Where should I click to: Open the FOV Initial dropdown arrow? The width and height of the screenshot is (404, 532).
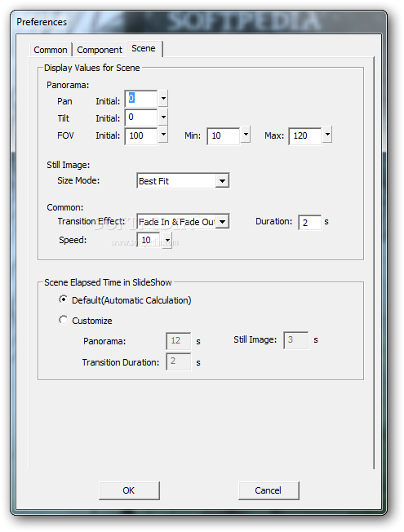click(163, 135)
